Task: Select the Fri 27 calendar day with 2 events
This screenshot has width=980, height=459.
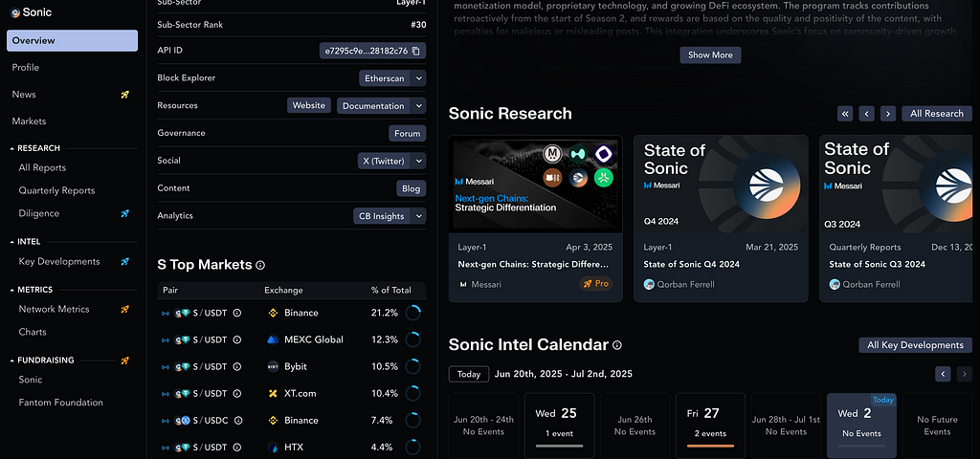Action: tap(711, 426)
